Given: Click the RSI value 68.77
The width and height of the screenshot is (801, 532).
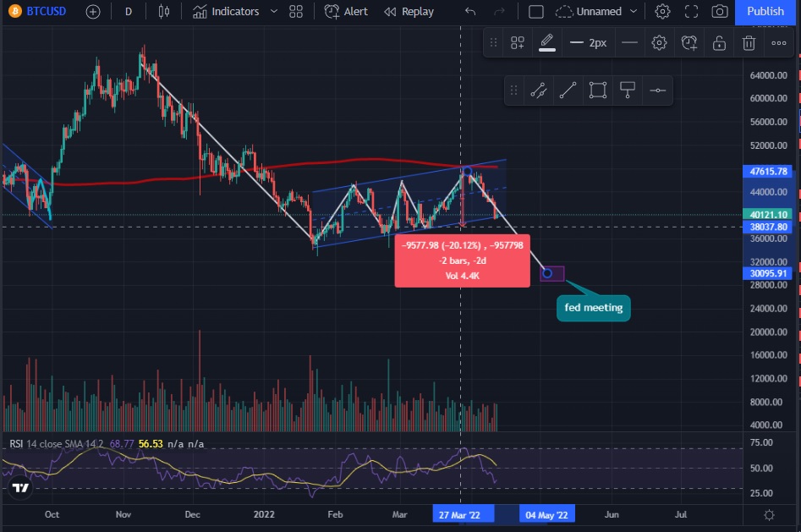Looking at the screenshot, I should (x=122, y=443).
